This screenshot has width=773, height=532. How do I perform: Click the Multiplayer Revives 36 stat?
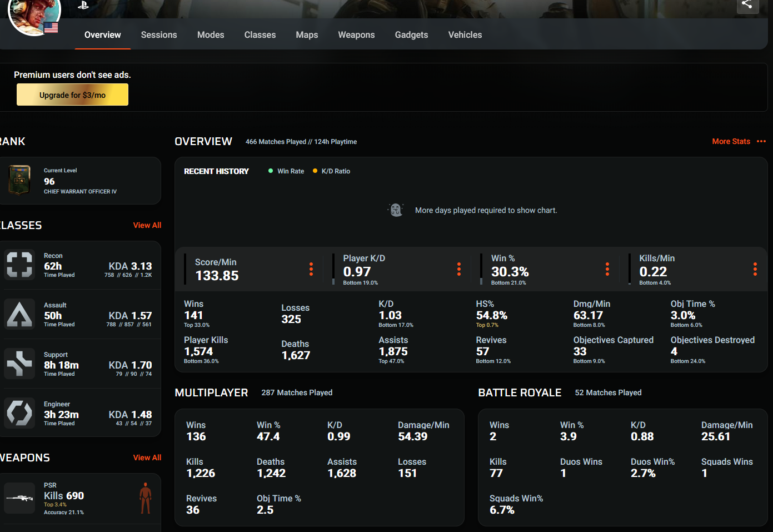click(x=201, y=505)
